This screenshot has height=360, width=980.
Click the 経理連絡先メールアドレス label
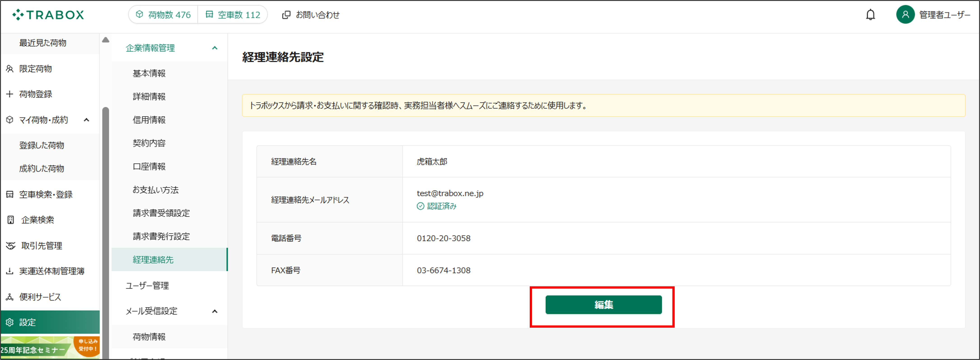coord(310,200)
